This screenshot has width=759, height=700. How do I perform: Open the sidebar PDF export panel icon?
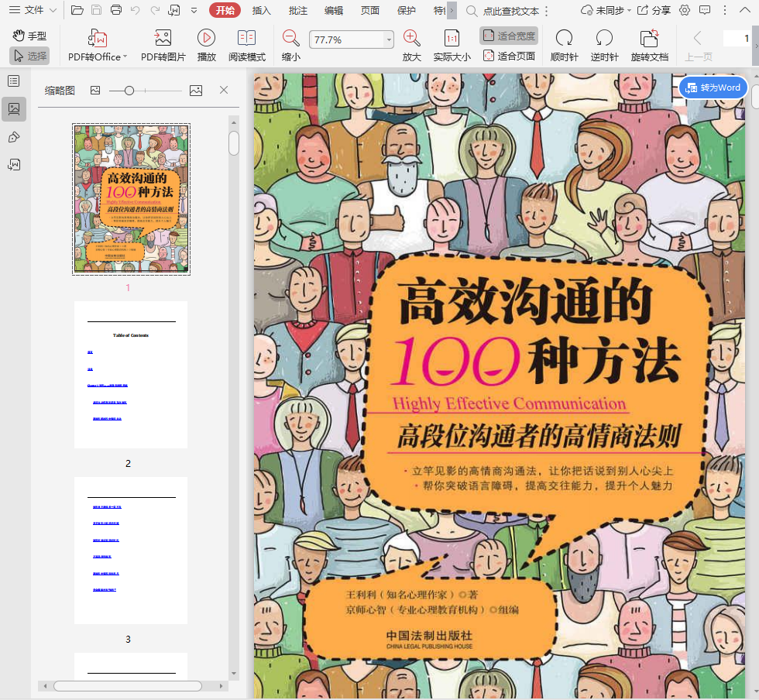tap(14, 165)
